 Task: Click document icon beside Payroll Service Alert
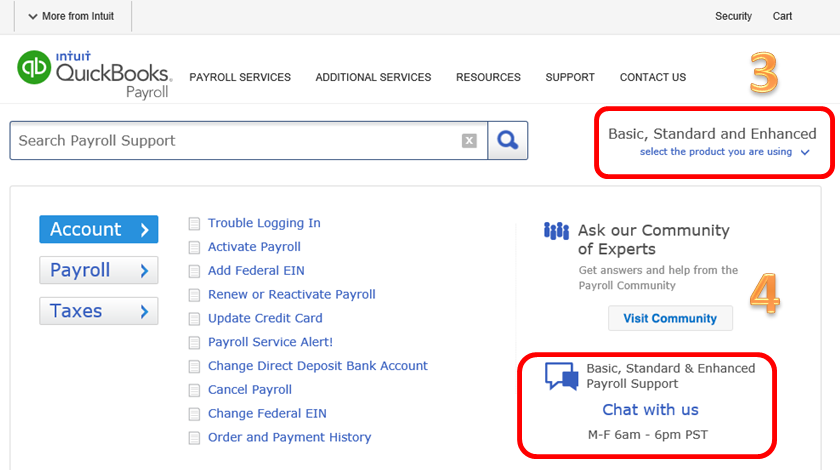coord(194,342)
